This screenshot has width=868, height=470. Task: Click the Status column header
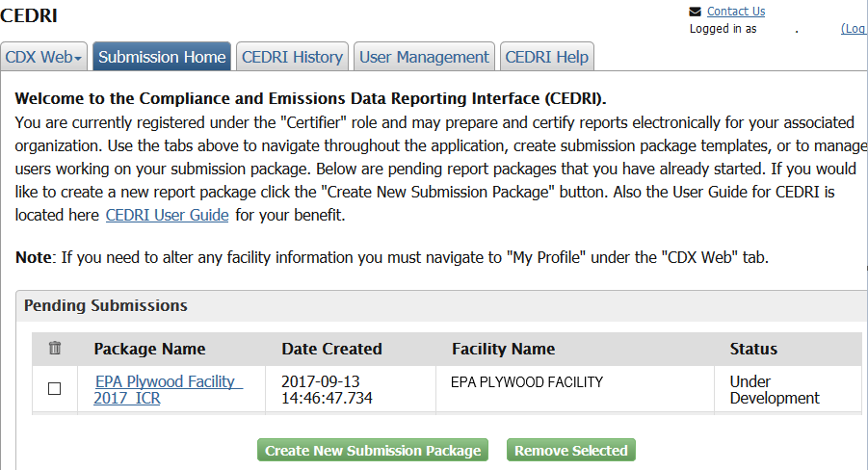coord(753,349)
